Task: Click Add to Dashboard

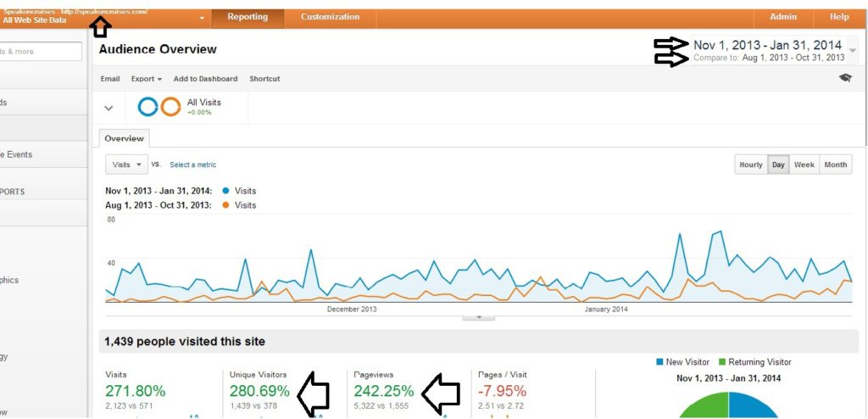Action: point(205,79)
